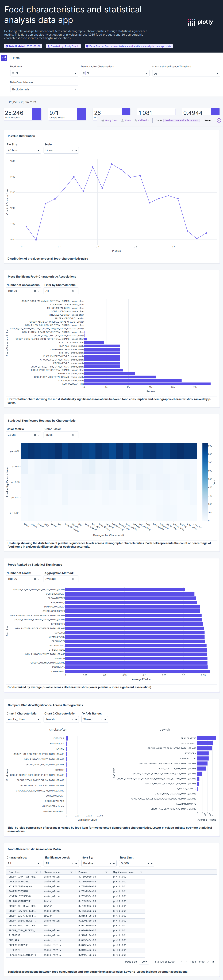Jump to the last table page
The height and width of the screenshot is (980, 223).
[213, 962]
